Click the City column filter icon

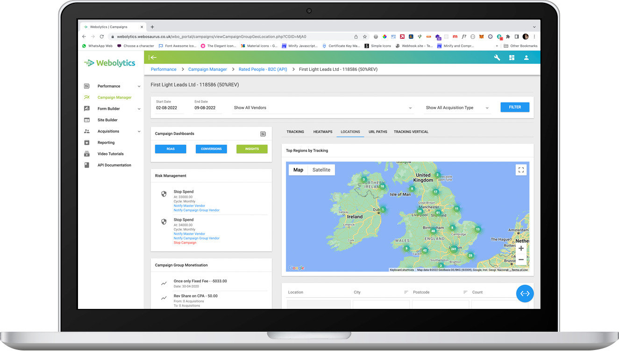click(406, 292)
